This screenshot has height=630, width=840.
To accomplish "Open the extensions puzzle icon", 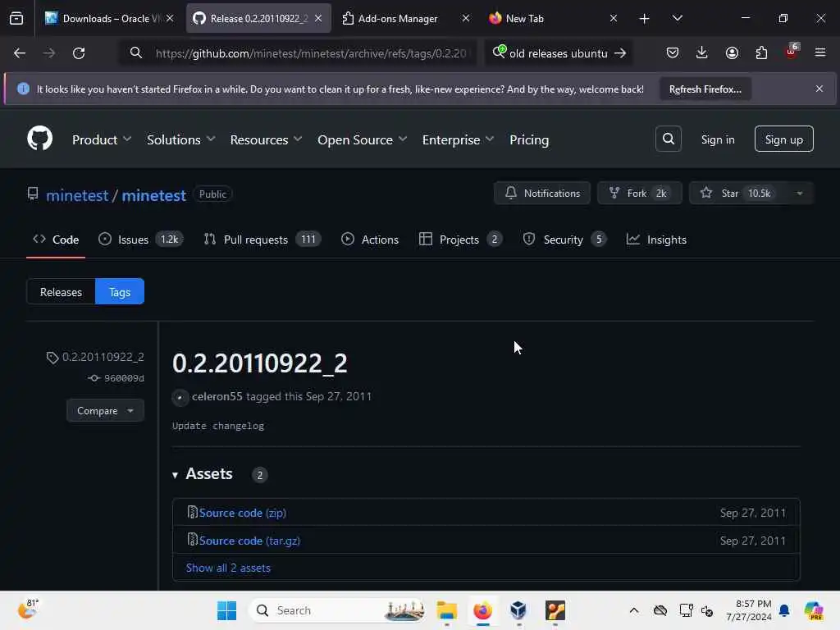I will pyautogui.click(x=761, y=52).
